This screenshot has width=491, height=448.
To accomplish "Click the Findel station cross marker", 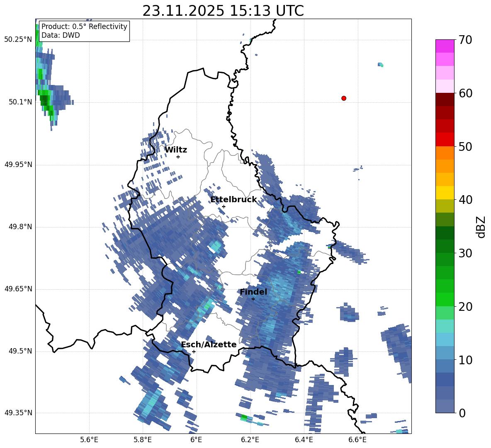I will [x=253, y=299].
